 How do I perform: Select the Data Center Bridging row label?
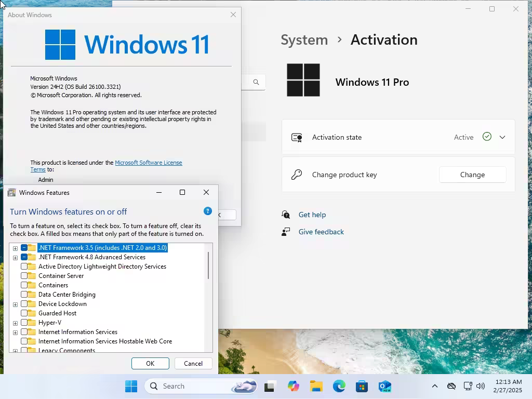67,295
